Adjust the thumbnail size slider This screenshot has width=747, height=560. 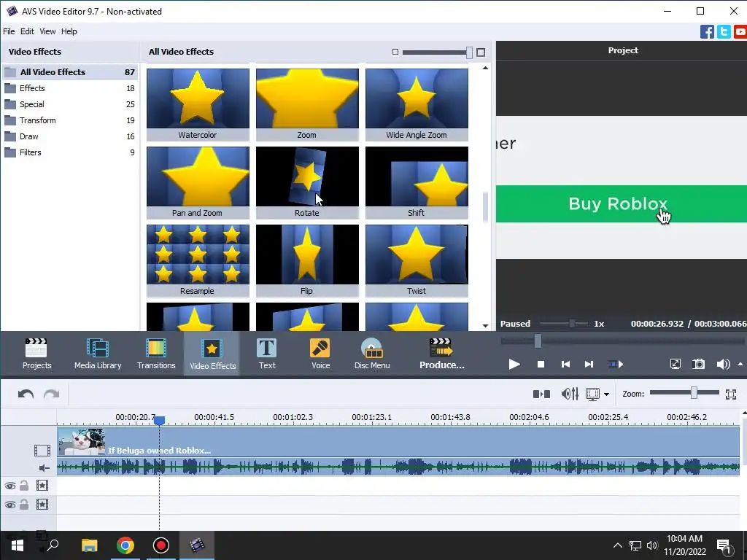pyautogui.click(x=469, y=52)
